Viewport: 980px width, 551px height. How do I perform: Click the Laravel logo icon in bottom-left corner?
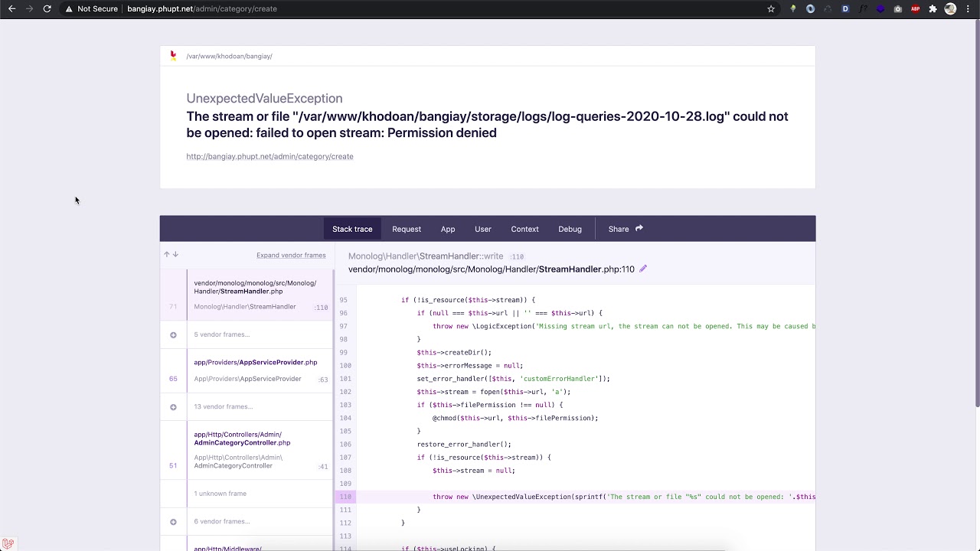coord(8,543)
